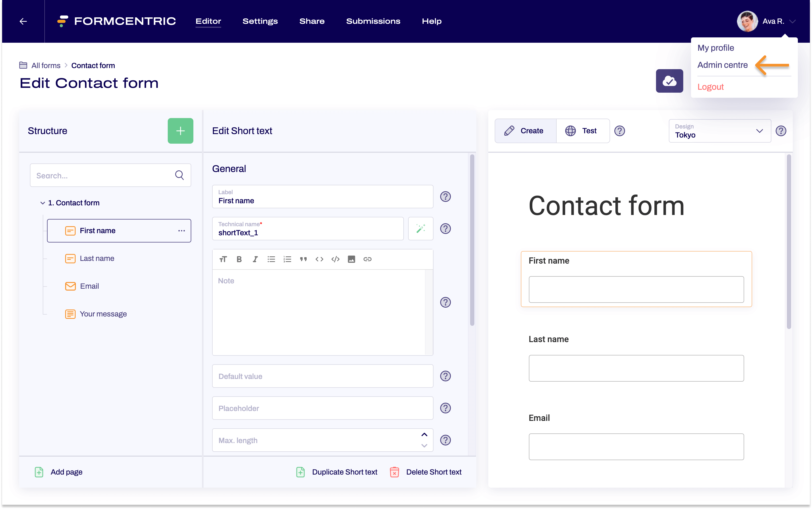Click the inline code icon
Viewport: 812px width, 509px height.
click(319, 259)
